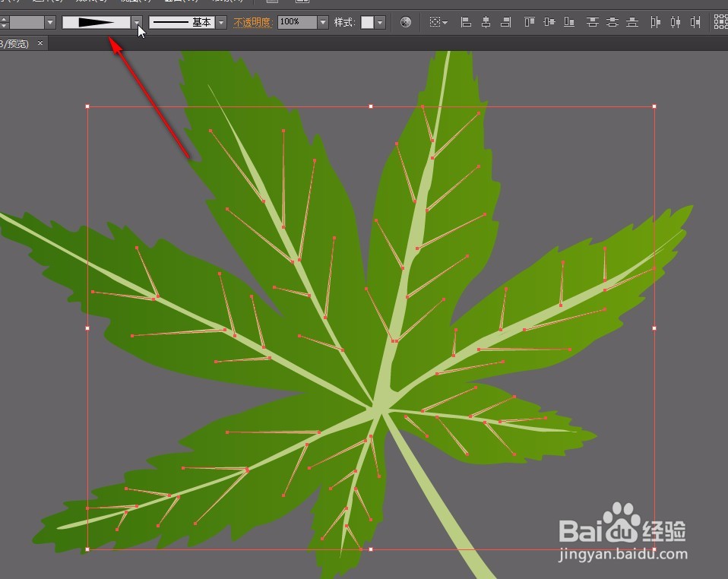Switch to the 预览 document tab

coord(17,43)
